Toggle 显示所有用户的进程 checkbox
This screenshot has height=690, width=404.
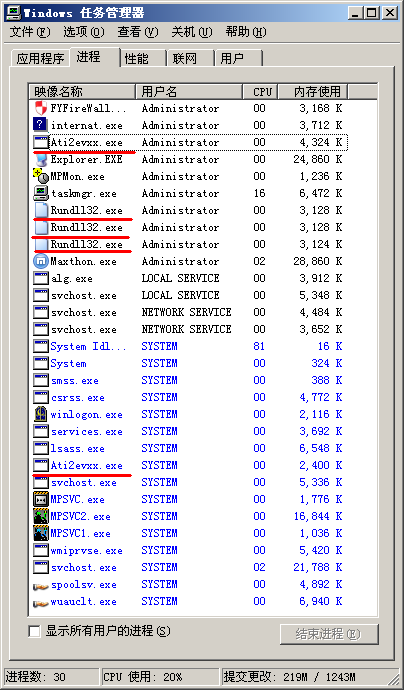(34, 631)
